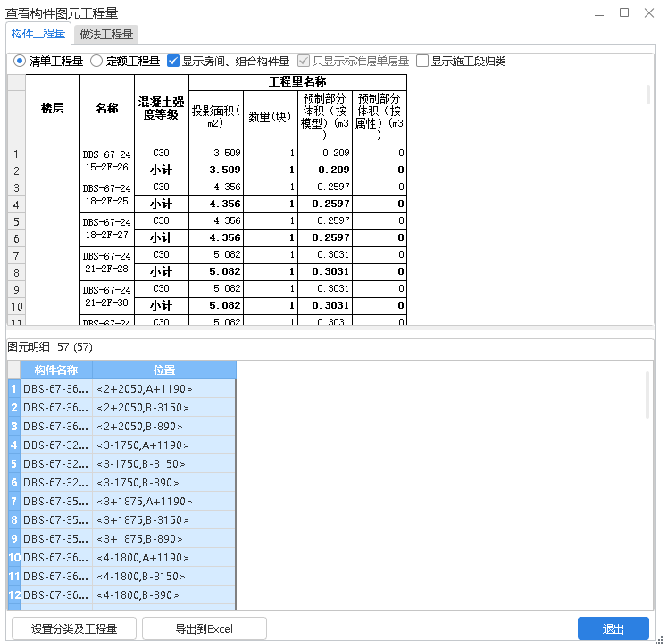Image resolution: width=664 pixels, height=644 pixels.
Task: Open the 做法工程量 tab
Action: (106, 35)
